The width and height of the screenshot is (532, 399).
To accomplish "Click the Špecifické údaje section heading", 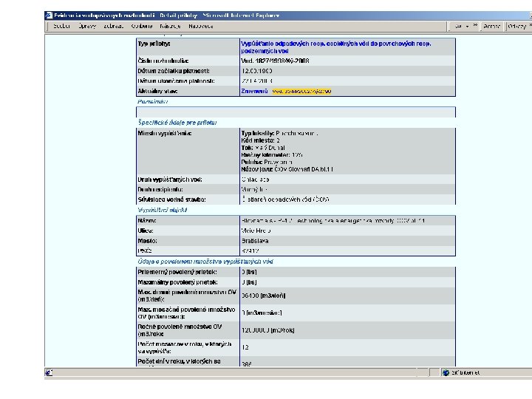I will coord(177,123).
